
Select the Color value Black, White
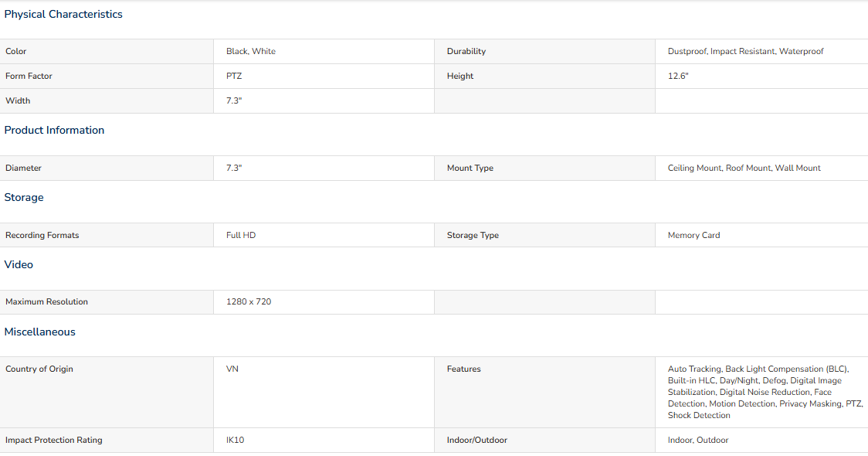tap(251, 51)
